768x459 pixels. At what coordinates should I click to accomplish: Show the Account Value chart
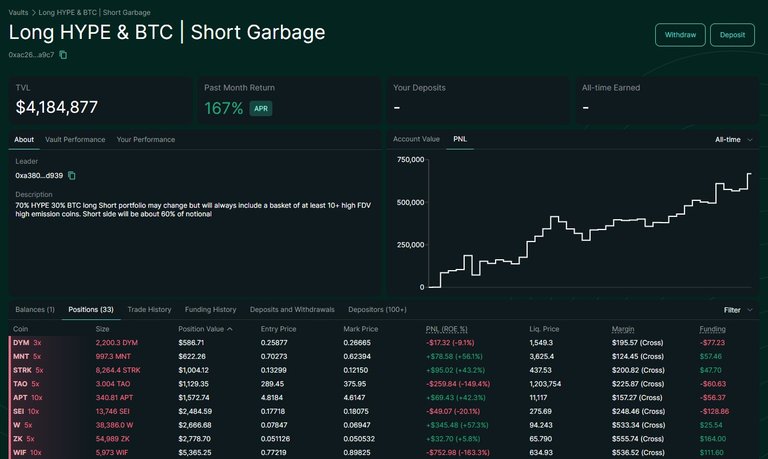pyautogui.click(x=416, y=139)
